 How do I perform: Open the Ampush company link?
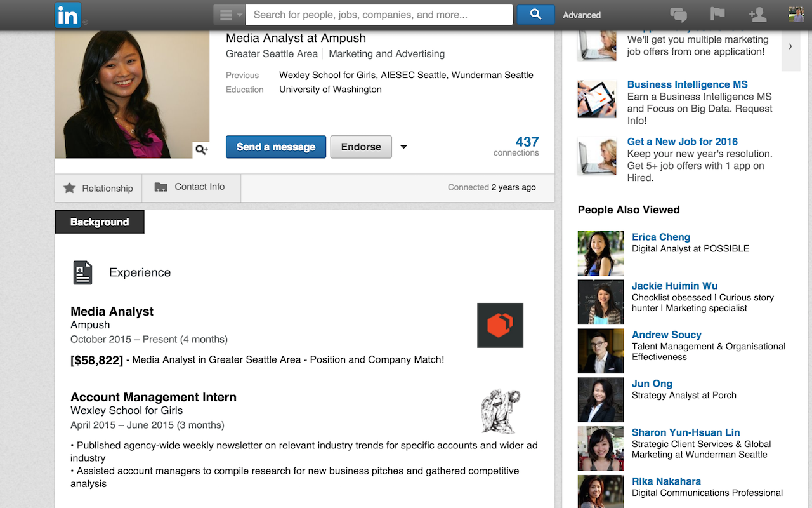click(90, 324)
